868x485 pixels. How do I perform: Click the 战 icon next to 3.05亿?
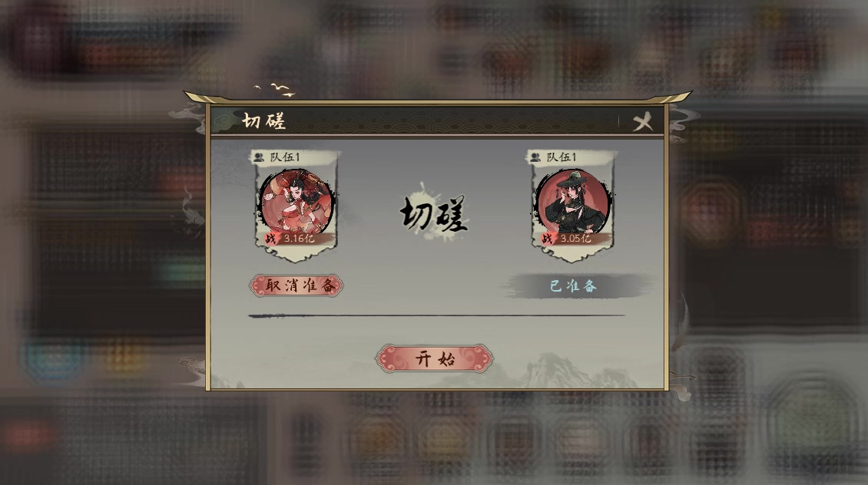(x=547, y=239)
